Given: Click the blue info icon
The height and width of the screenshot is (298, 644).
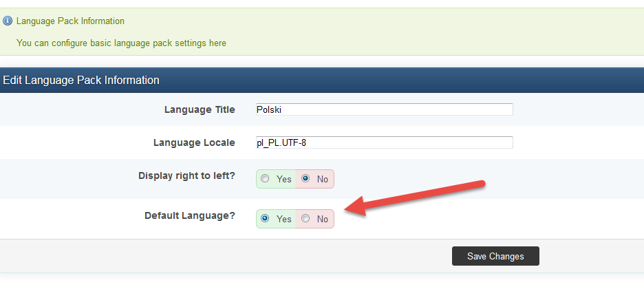Looking at the screenshot, I should click(x=8, y=21).
